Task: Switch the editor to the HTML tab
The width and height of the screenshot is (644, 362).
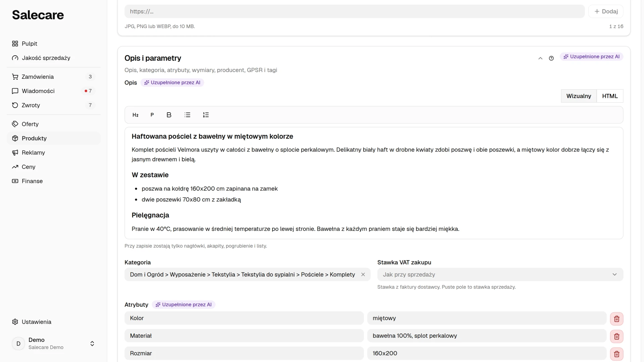Action: point(609,96)
